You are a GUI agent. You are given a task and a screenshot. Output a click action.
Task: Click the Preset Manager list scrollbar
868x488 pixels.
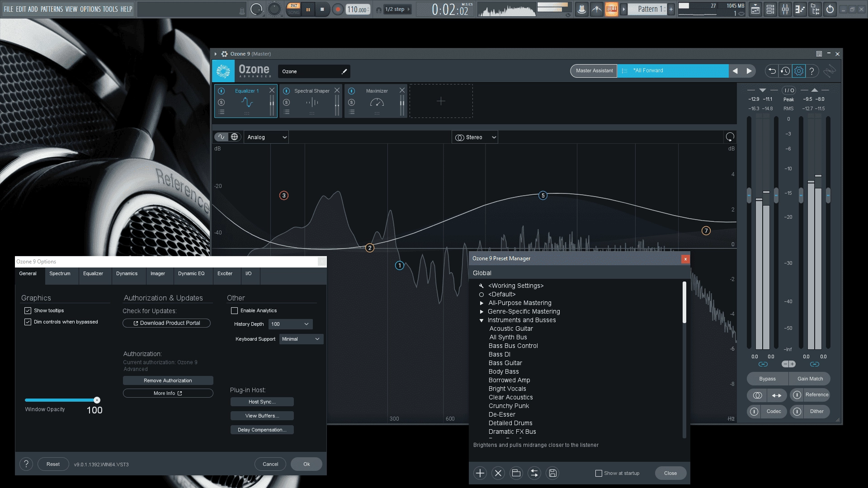684,303
